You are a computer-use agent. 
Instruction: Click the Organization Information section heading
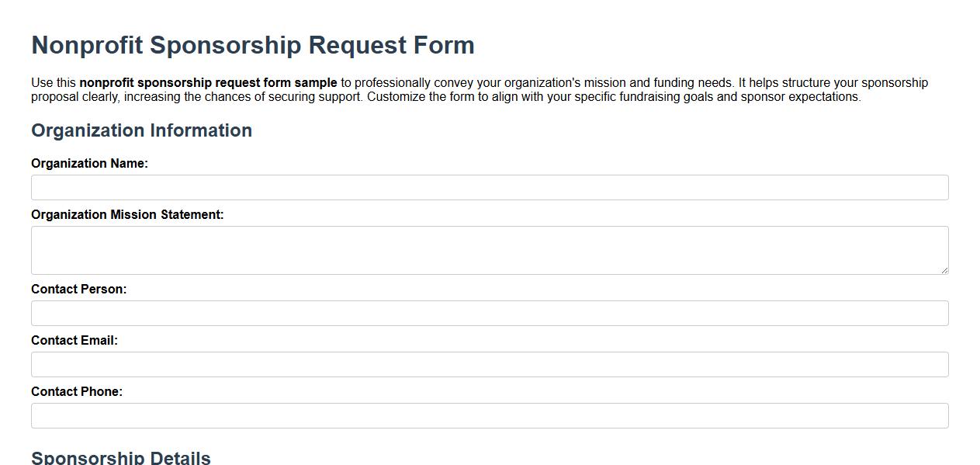point(140,130)
